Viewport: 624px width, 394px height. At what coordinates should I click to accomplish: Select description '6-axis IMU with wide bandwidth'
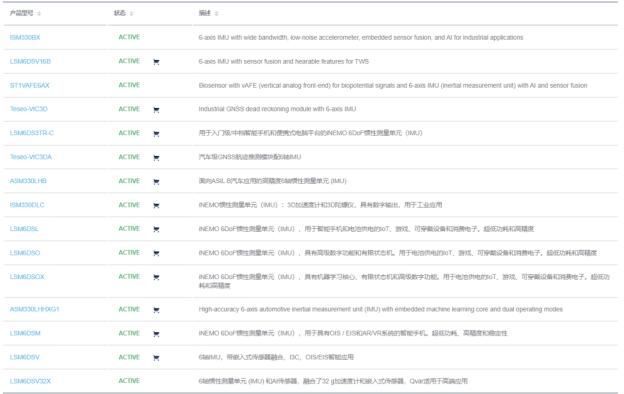[361, 37]
